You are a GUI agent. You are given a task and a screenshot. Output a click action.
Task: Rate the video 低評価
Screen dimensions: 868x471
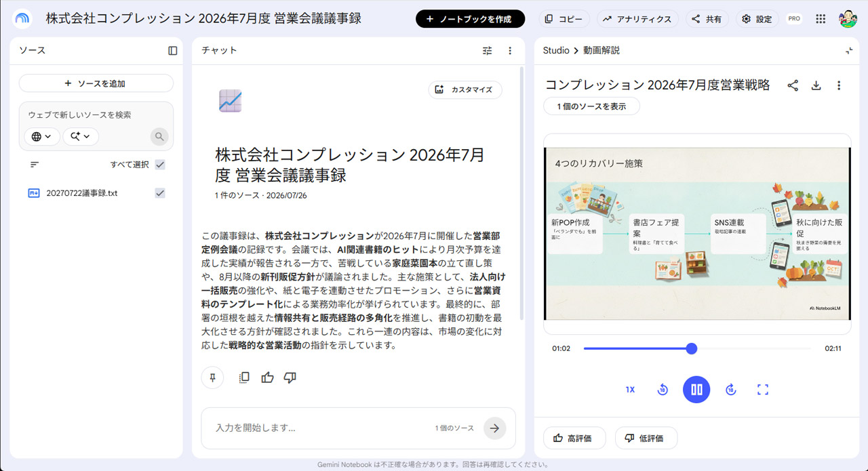pos(646,438)
